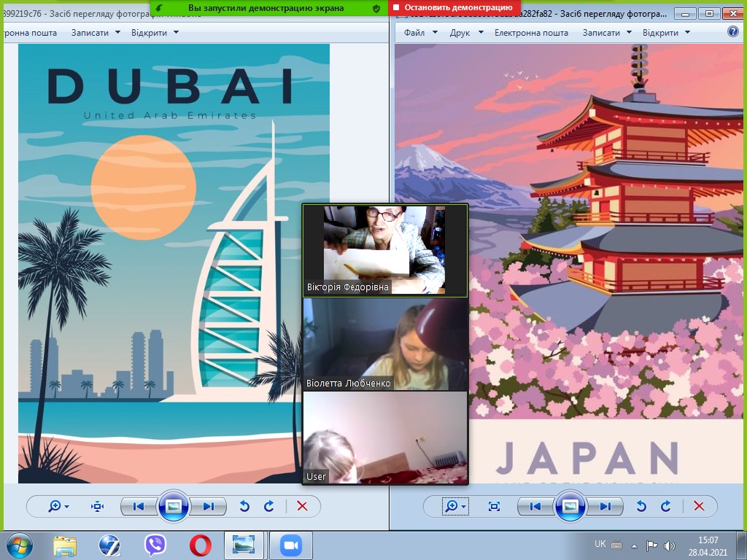Go to next photo in Dubai viewer
Screen dimensions: 747x560
coord(208,506)
